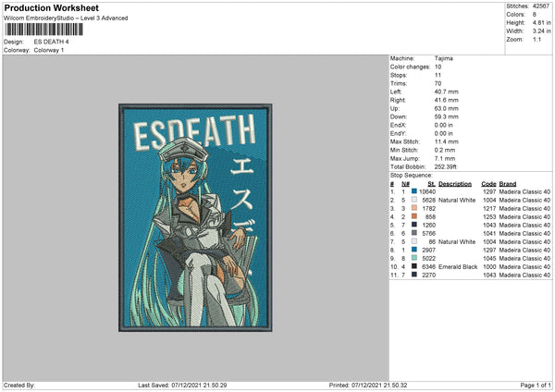
Task: Click the 'Color changes:' label
Action: coord(410,67)
